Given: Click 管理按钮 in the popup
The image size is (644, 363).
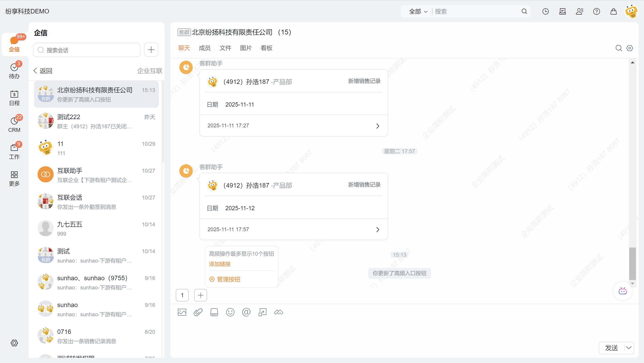Looking at the screenshot, I should point(228,279).
